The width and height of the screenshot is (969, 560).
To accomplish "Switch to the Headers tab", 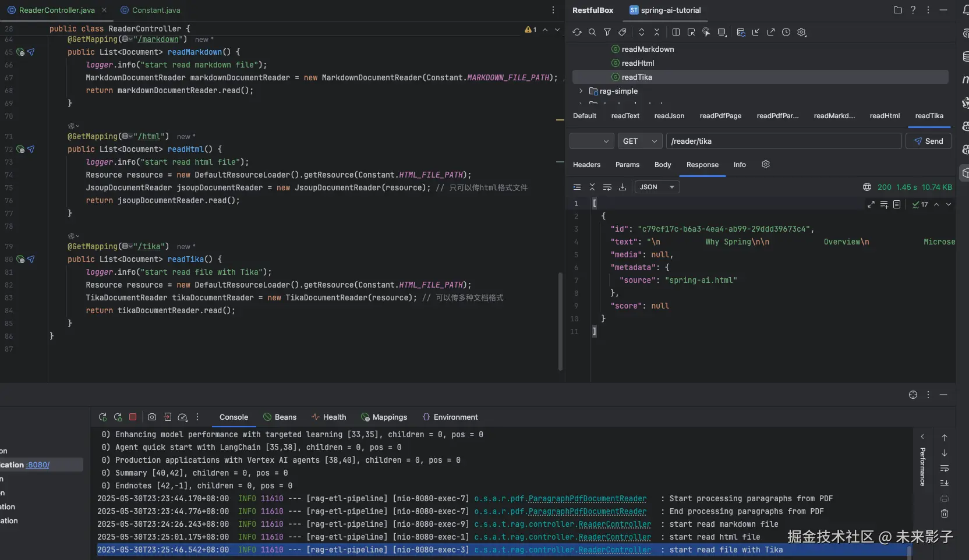I will pos(586,165).
